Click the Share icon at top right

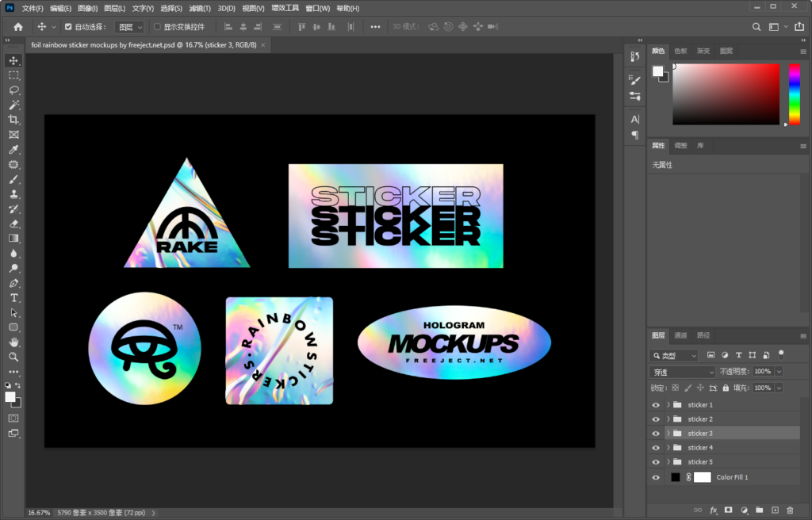coord(799,27)
